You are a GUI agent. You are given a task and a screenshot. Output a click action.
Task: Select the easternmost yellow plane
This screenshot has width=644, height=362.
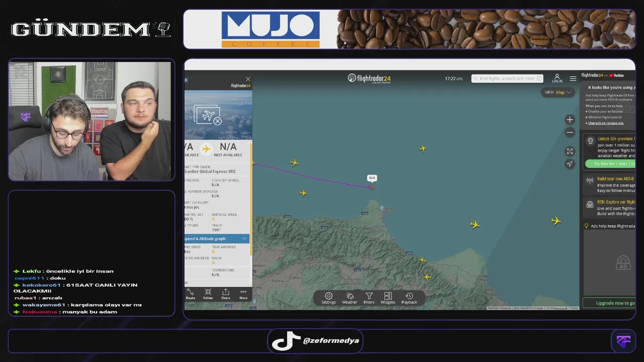(x=556, y=221)
